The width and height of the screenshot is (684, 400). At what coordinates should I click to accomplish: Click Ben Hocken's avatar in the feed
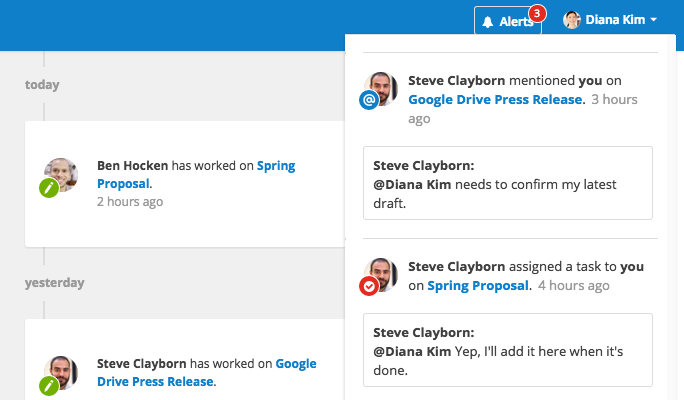pyautogui.click(x=61, y=174)
